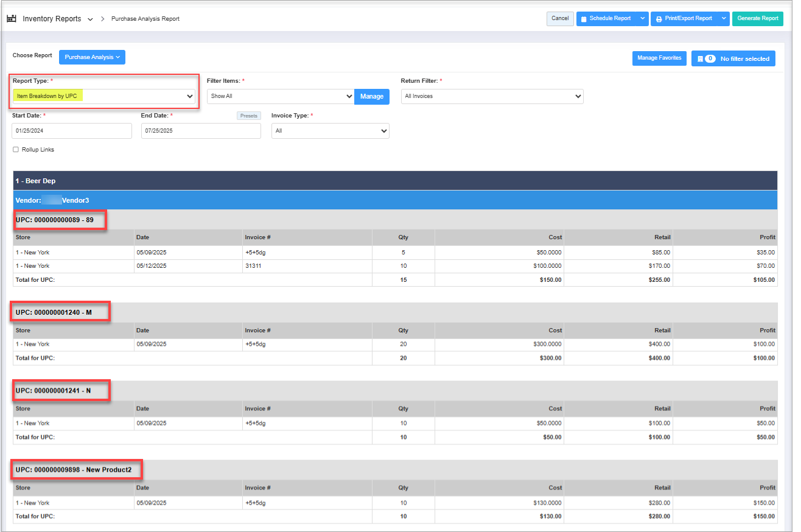
Task: Click the Schedule Report button
Action: pos(606,19)
